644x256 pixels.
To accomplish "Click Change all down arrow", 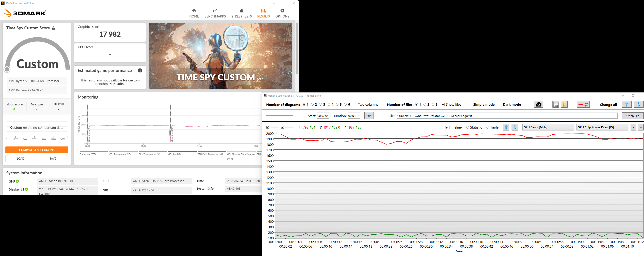I will tap(639, 104).
